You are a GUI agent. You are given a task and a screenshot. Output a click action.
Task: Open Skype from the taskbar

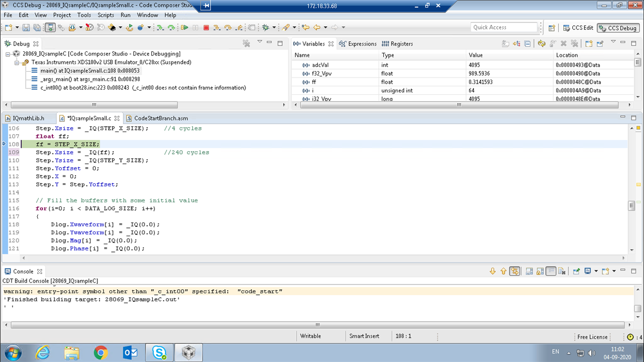coord(159,353)
